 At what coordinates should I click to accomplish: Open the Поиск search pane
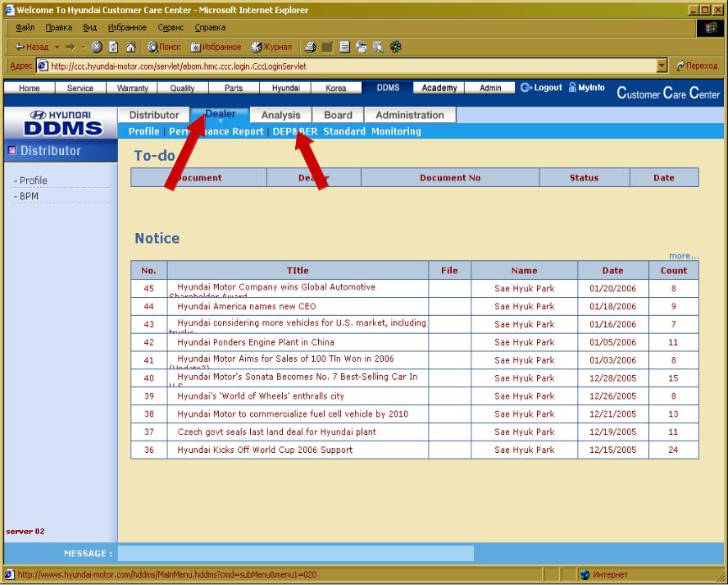(x=164, y=47)
